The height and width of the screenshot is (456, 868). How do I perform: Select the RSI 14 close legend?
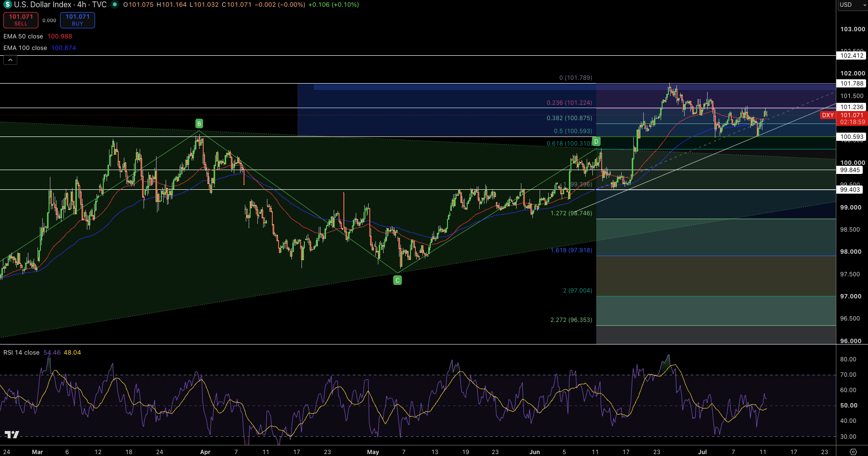21,353
